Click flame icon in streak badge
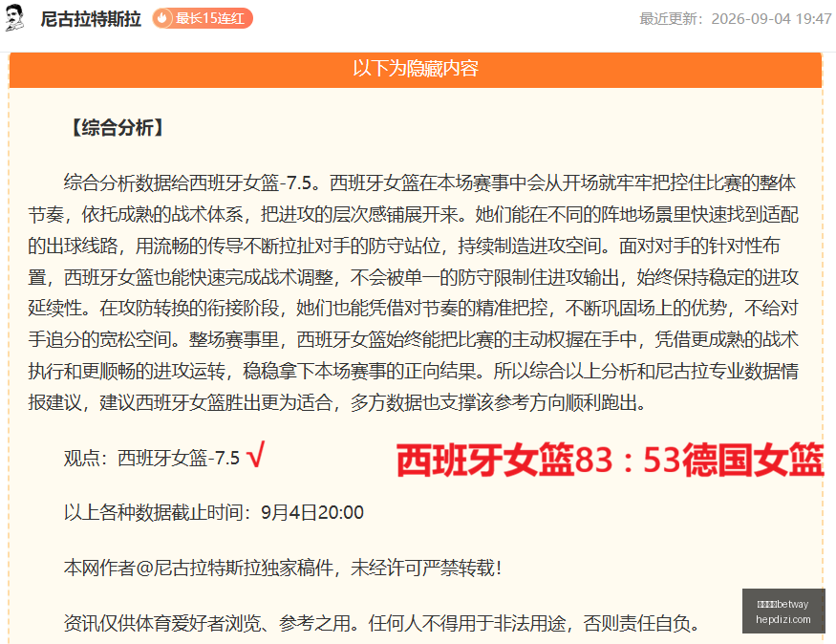 162,19
